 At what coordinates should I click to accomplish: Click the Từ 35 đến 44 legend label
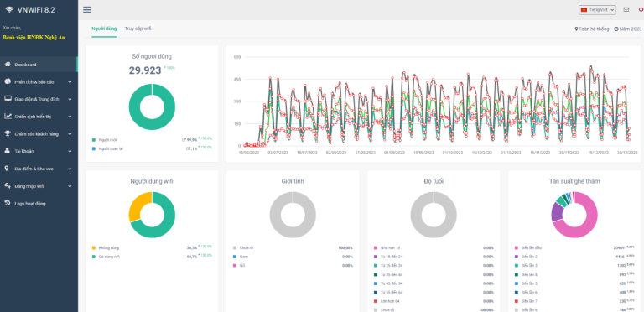coord(391,274)
